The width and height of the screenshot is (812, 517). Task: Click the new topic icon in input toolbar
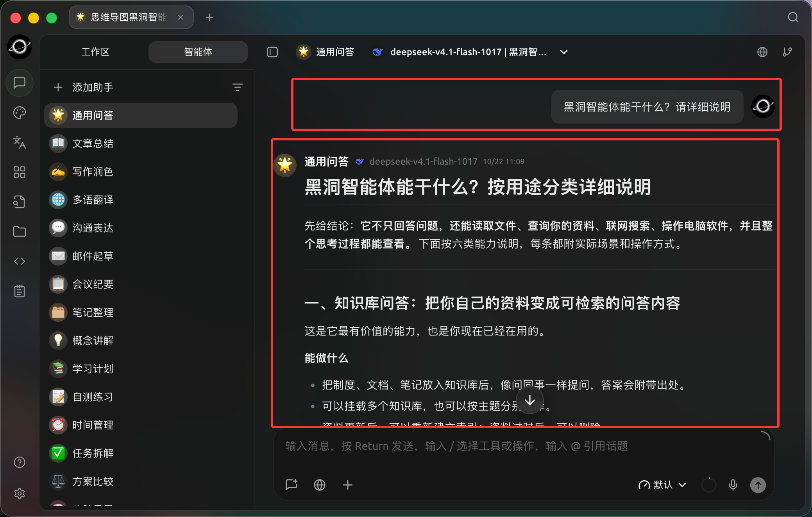[292, 485]
